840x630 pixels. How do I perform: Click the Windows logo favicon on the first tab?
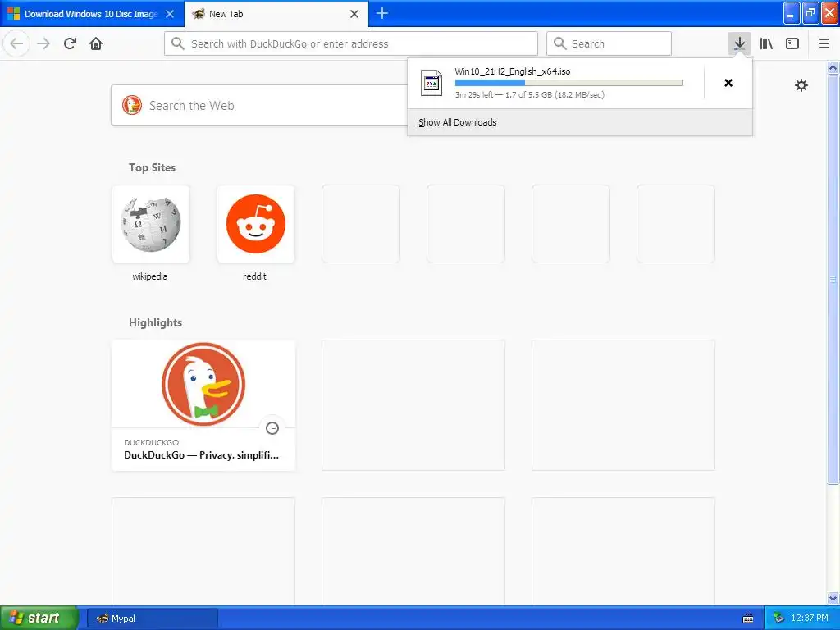[x=13, y=13]
